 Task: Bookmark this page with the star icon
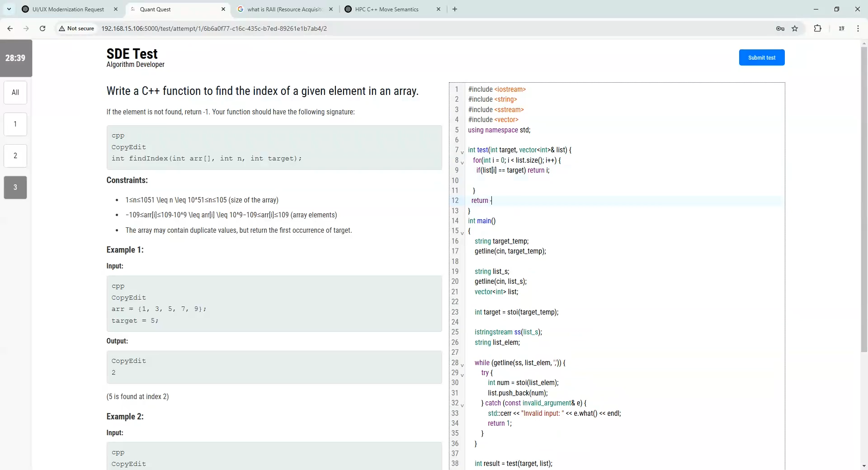(795, 28)
